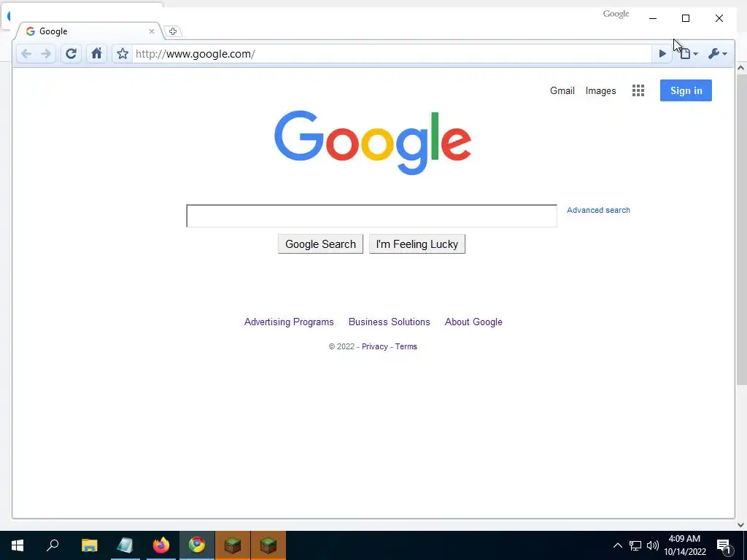Focus the Google search text box
747x560 pixels.
[x=371, y=216]
